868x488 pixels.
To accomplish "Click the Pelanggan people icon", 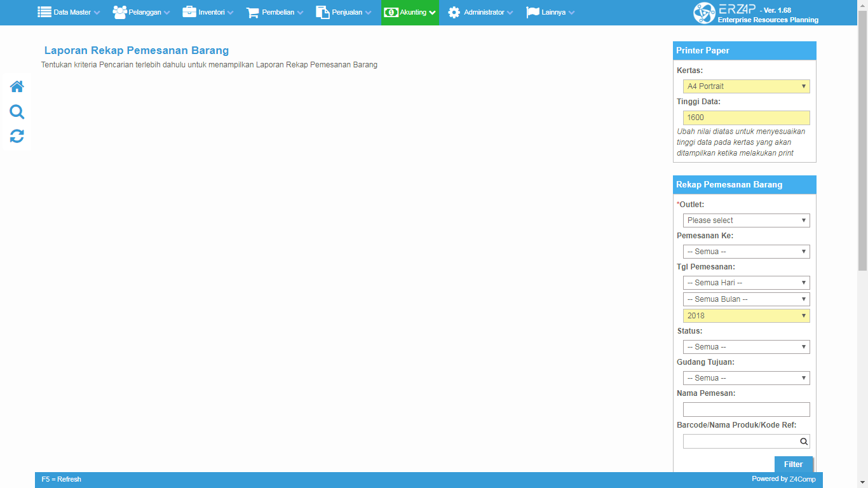I will coord(119,12).
